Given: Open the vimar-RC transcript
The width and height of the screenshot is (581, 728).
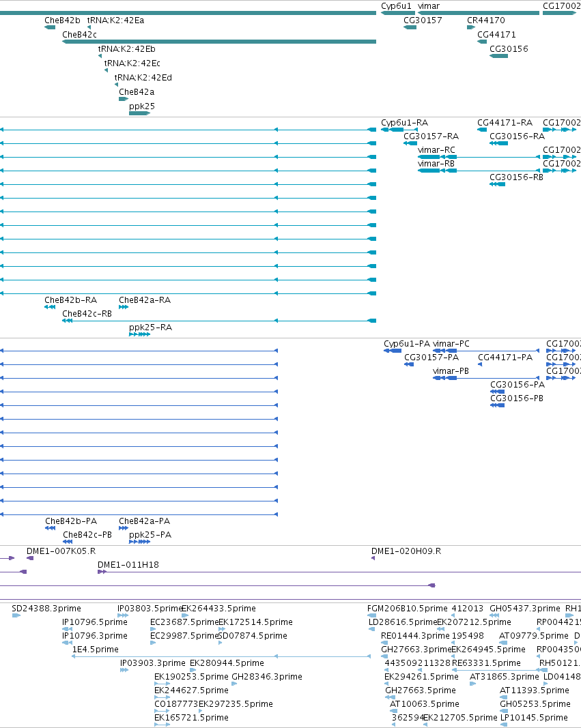Looking at the screenshot, I should click(x=479, y=157).
